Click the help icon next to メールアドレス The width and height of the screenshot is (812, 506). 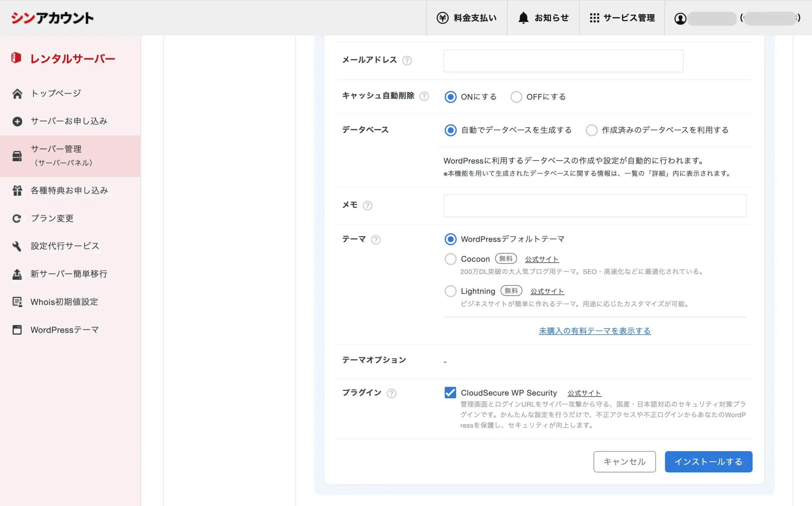(407, 61)
